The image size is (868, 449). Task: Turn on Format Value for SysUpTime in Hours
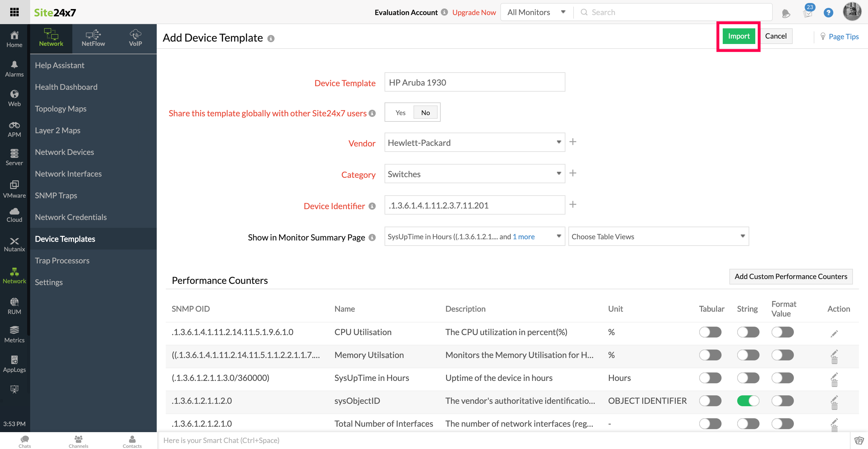click(x=782, y=378)
